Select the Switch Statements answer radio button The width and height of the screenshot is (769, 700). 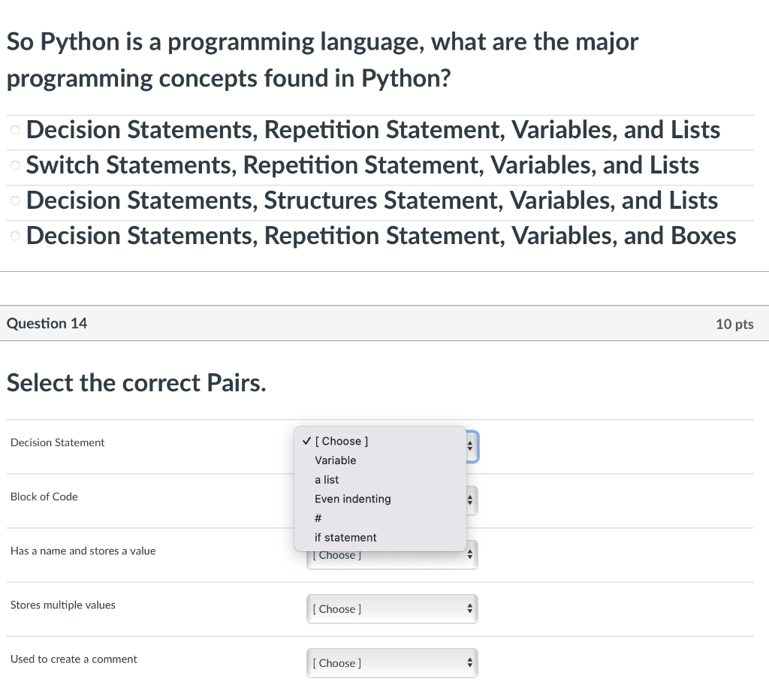[x=15, y=165]
